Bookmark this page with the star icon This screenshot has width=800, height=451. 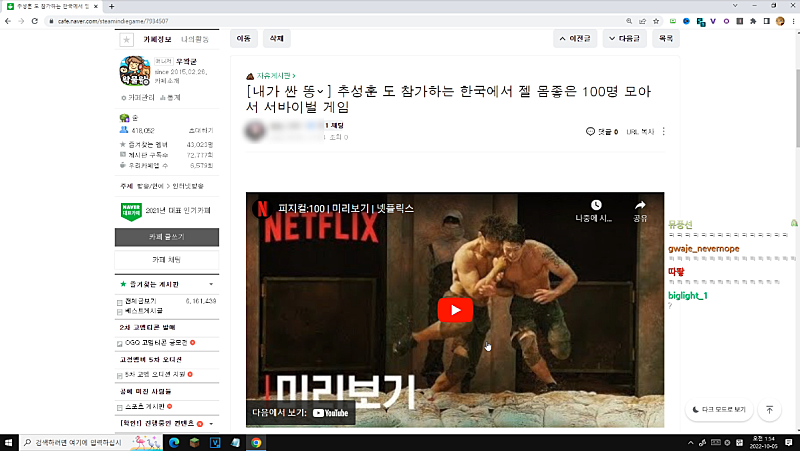click(x=656, y=21)
